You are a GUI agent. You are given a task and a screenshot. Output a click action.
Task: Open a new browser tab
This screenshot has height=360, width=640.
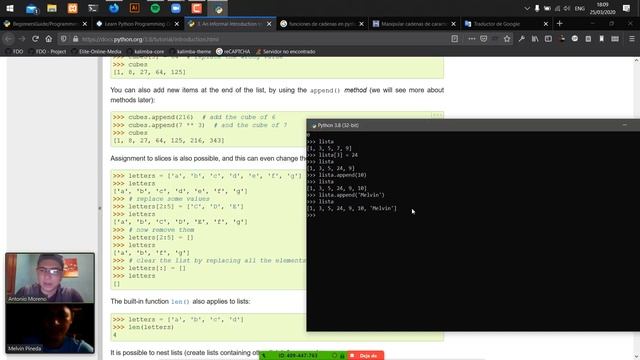pos(560,24)
